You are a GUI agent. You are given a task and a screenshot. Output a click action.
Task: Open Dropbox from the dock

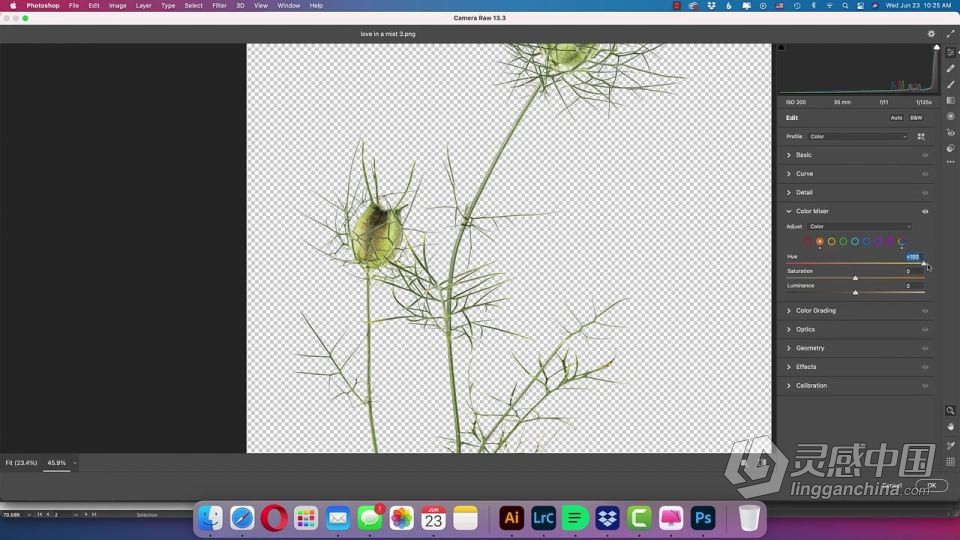pyautogui.click(x=607, y=518)
